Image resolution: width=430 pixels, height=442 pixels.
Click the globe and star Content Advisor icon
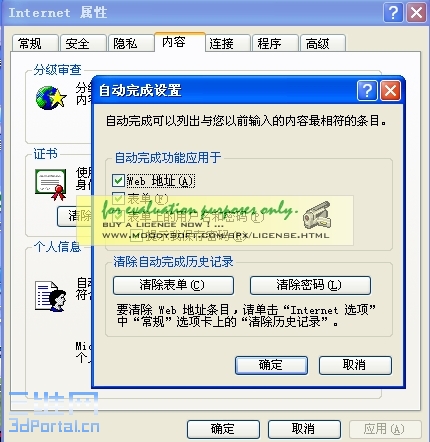[x=51, y=98]
